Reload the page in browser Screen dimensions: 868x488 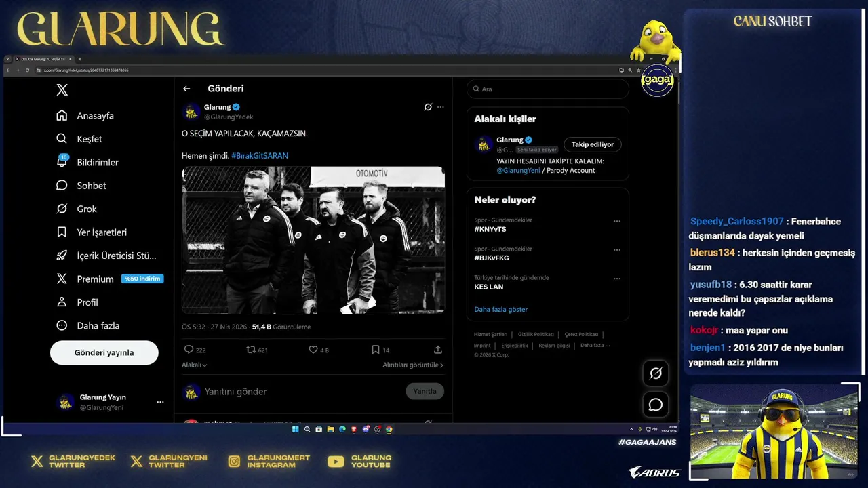(27, 70)
